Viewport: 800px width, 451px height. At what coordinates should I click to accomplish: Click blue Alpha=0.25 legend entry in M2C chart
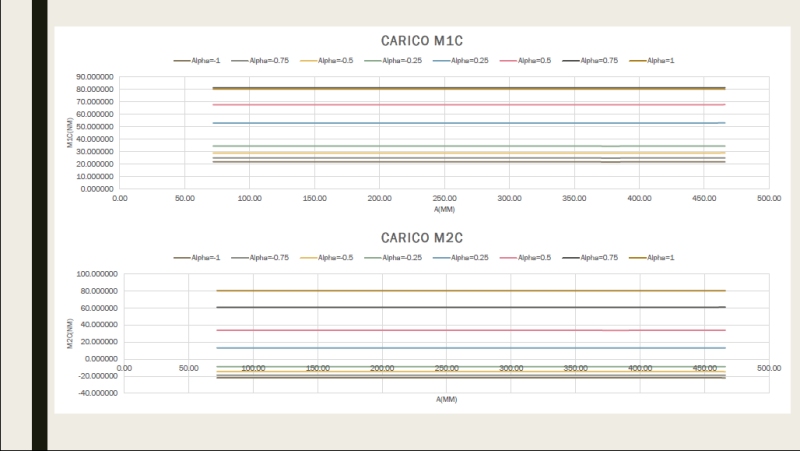tap(463, 257)
